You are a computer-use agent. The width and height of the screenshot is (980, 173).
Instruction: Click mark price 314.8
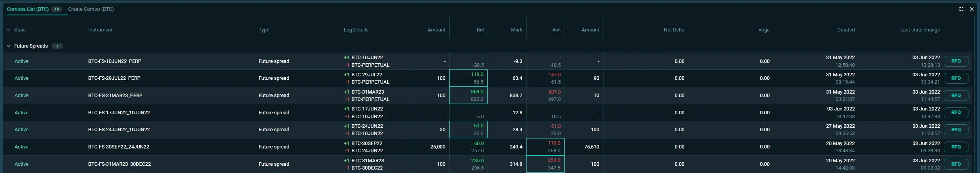click(x=516, y=164)
